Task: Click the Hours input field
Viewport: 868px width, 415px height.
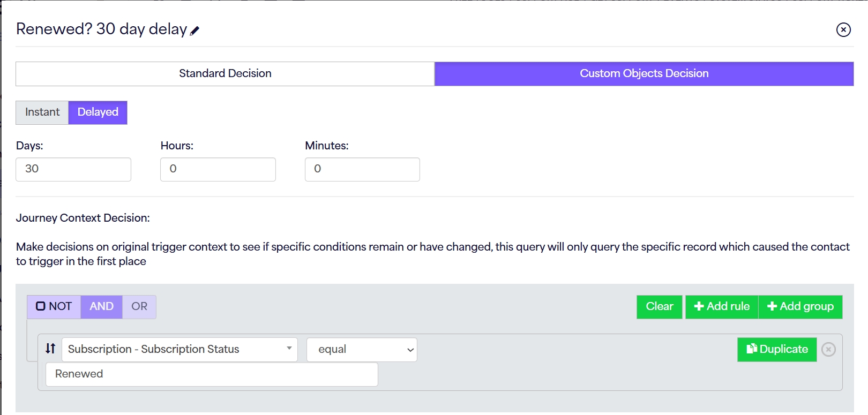Action: tap(218, 169)
